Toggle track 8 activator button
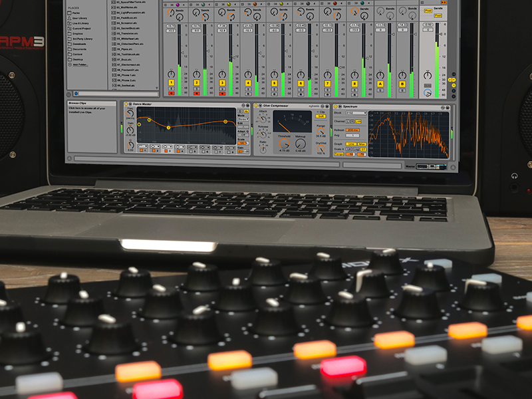532x399 pixels. 354,84
